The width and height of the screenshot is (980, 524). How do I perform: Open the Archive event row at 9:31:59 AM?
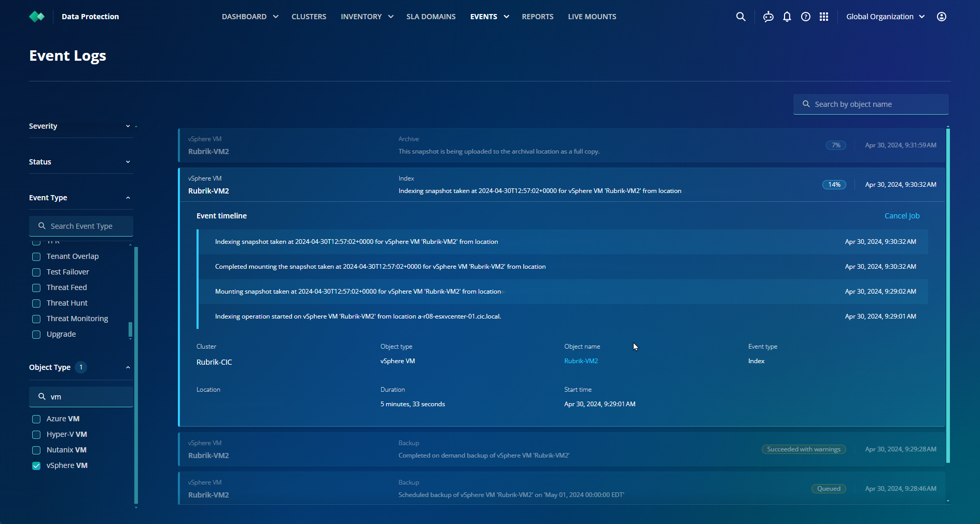tap(562, 145)
